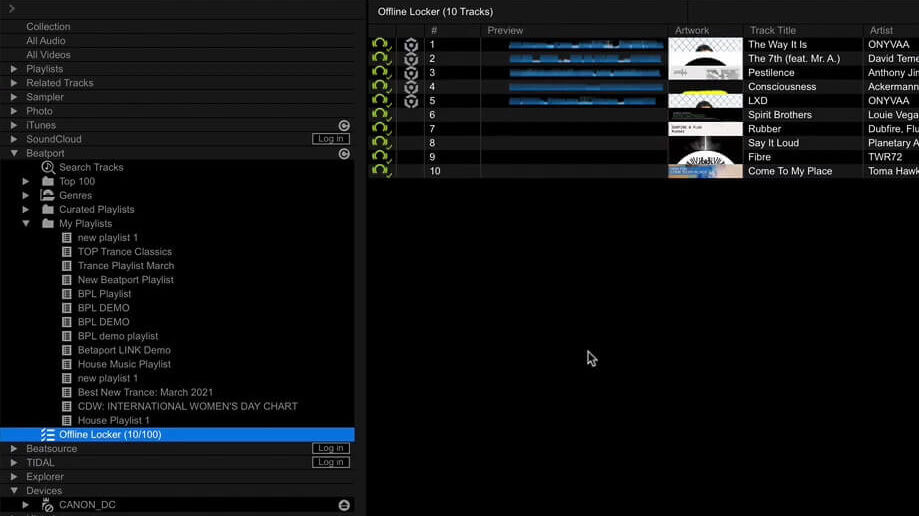Click the green Beatport icon for track 10
This screenshot has width=919, height=516.
[x=381, y=171]
